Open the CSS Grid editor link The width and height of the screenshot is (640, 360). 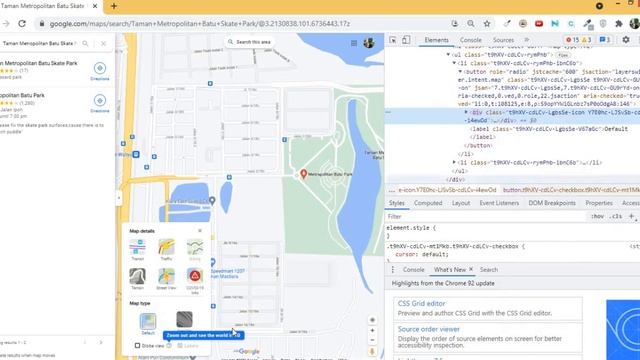point(421,304)
